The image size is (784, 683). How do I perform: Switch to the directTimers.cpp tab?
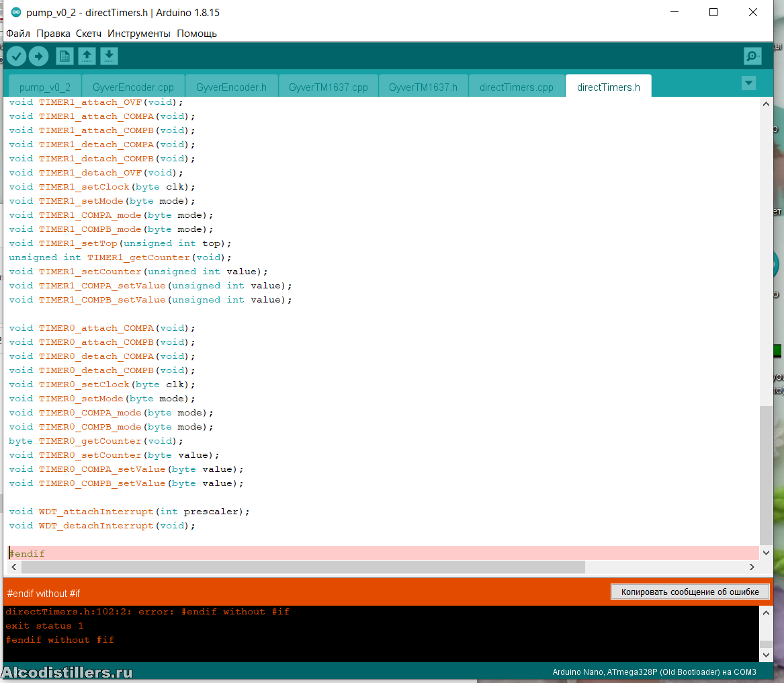517,87
